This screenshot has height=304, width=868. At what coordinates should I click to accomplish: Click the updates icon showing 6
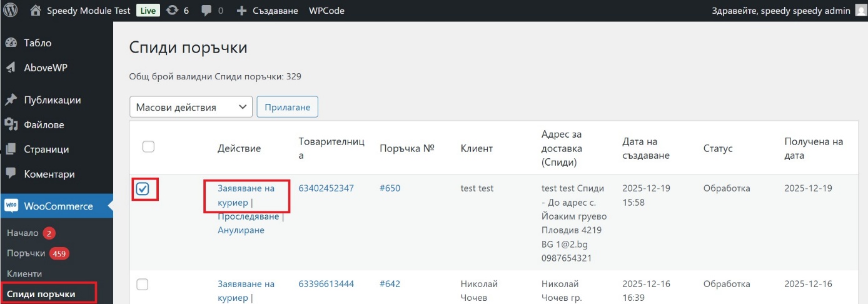point(172,11)
